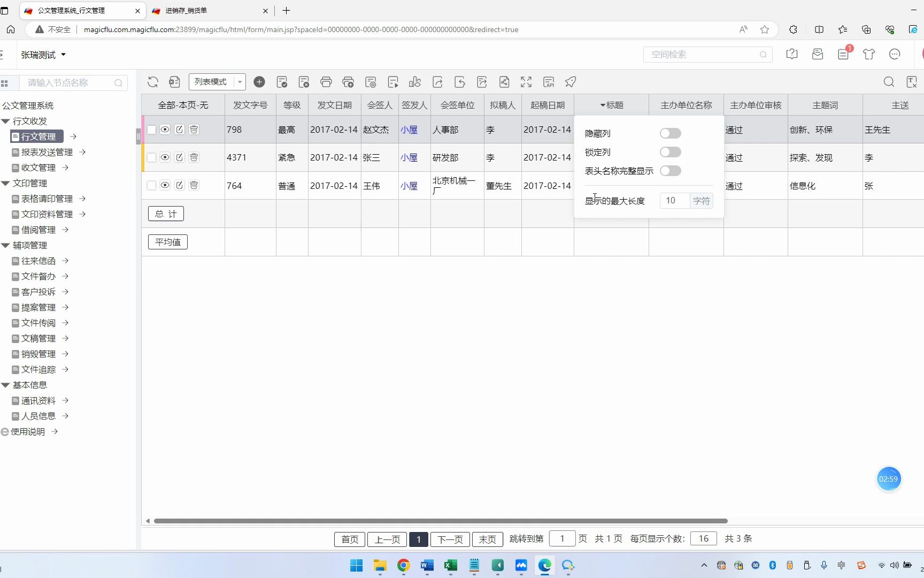The width and height of the screenshot is (924, 578).
Task: Open the statistics chart icon
Action: pyautogui.click(x=415, y=81)
